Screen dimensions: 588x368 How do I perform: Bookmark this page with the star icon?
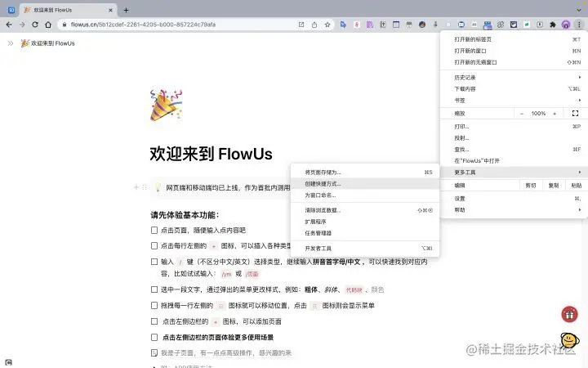click(327, 25)
